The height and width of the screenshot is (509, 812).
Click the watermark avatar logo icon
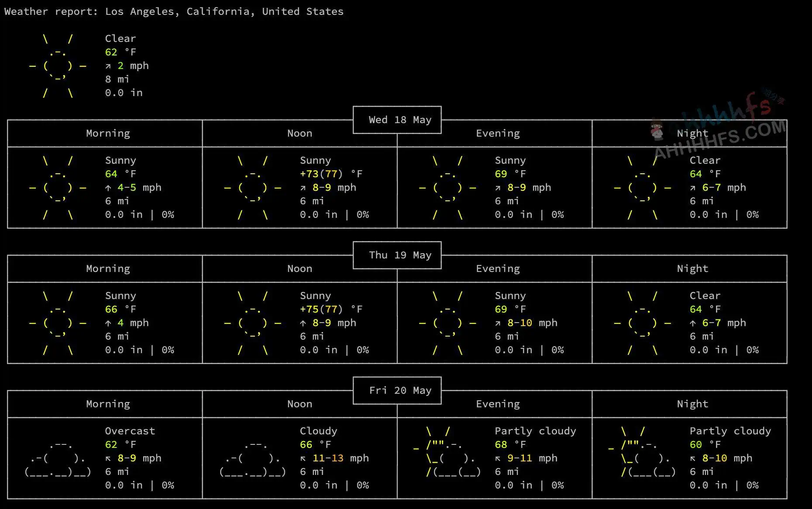coord(657,130)
